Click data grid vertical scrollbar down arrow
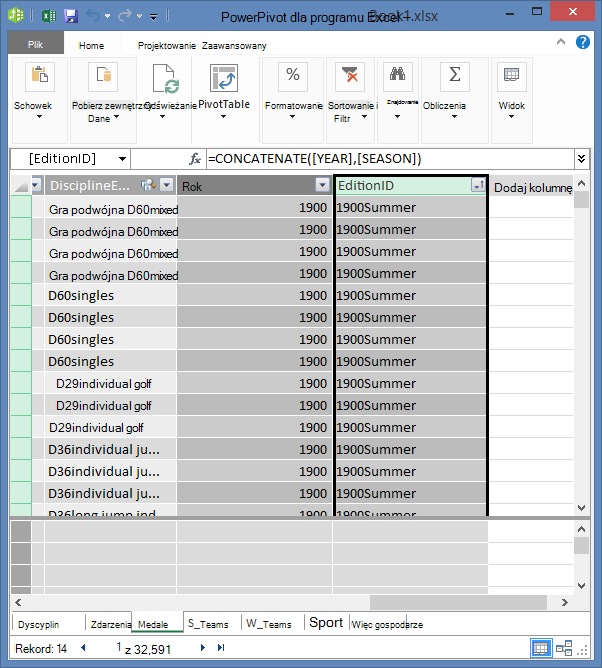 coord(582,507)
